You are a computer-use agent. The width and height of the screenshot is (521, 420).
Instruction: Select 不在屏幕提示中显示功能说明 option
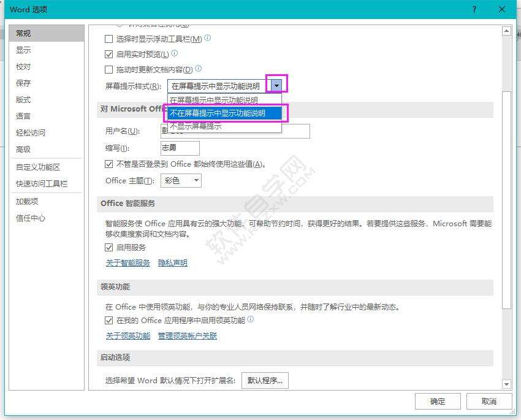(x=224, y=113)
